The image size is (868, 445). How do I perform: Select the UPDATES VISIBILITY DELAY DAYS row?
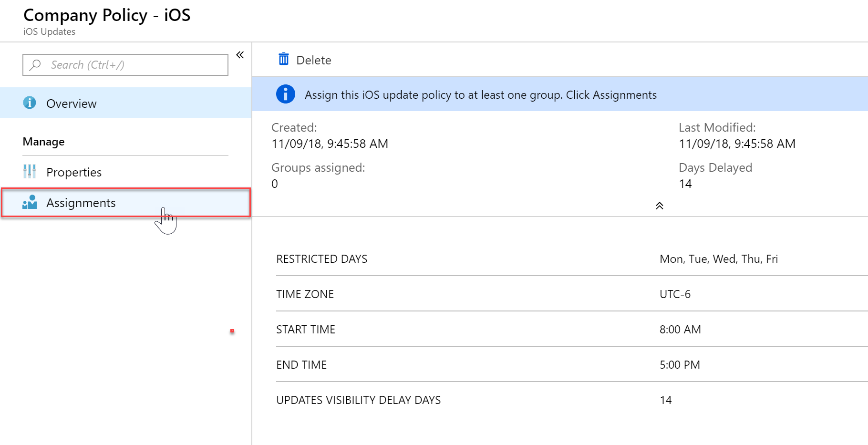coord(572,400)
